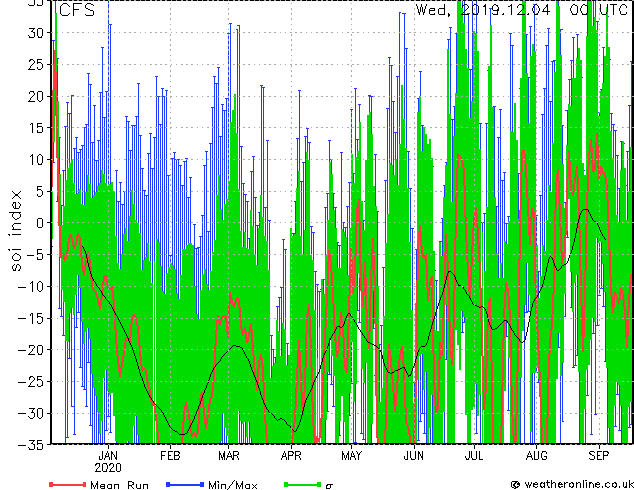Viewport: 634px width, 490px height.
Task: Click the 'APR' month label
Action: 291,456
